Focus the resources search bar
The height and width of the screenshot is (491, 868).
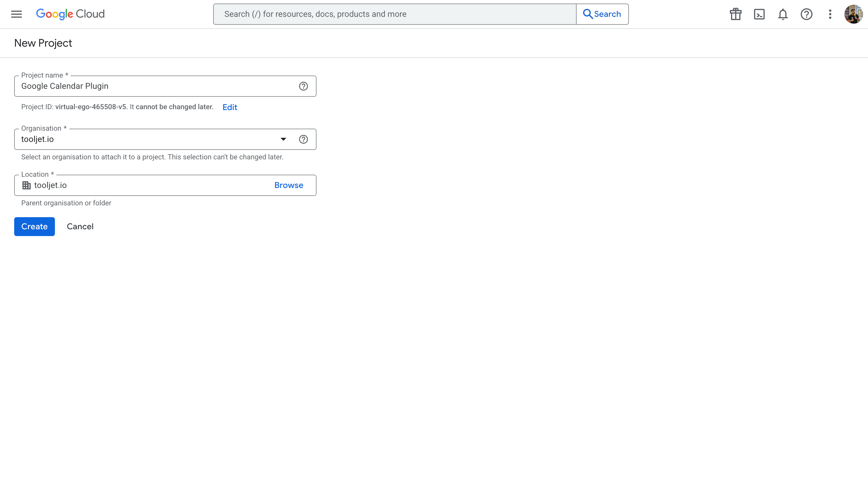(x=395, y=14)
